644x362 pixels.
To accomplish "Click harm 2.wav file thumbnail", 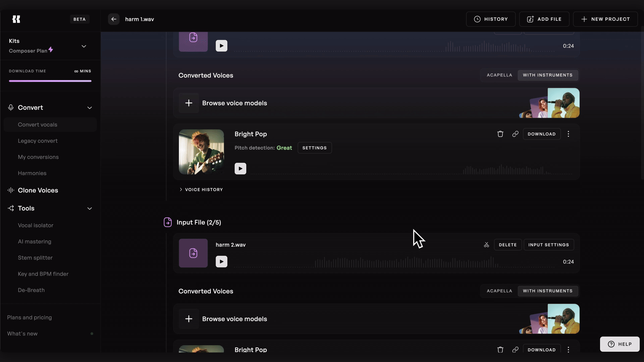I will pos(193,253).
